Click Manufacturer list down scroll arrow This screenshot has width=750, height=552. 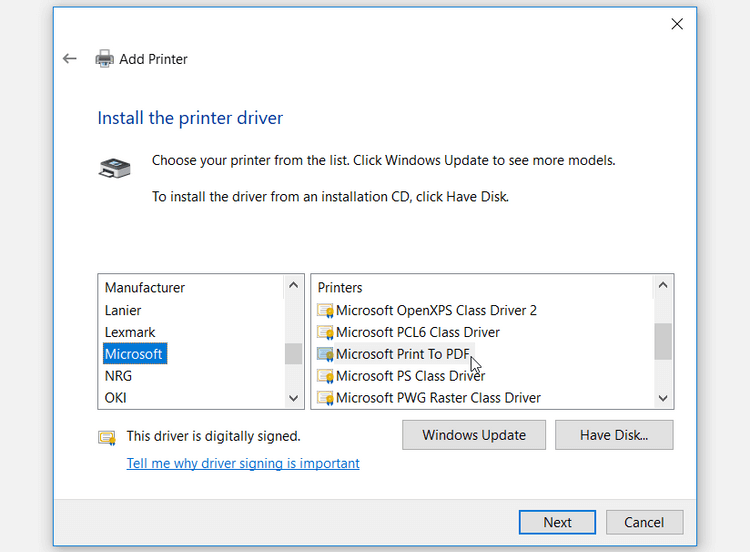pyautogui.click(x=294, y=398)
